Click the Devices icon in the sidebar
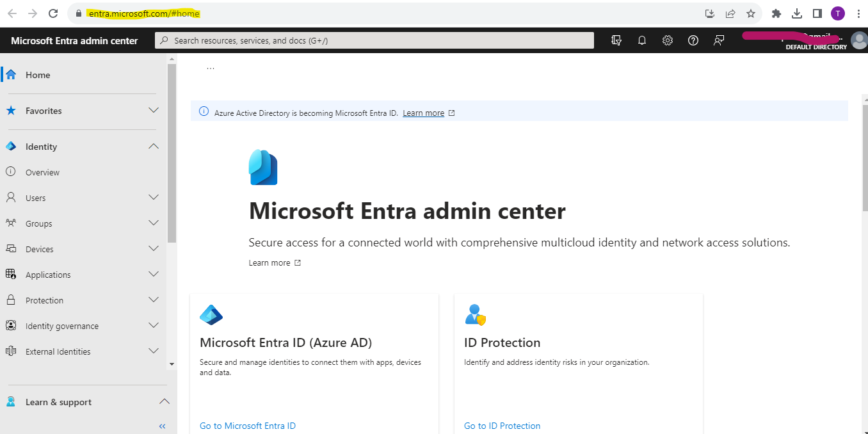Viewport: 868px width, 434px height. coord(11,248)
